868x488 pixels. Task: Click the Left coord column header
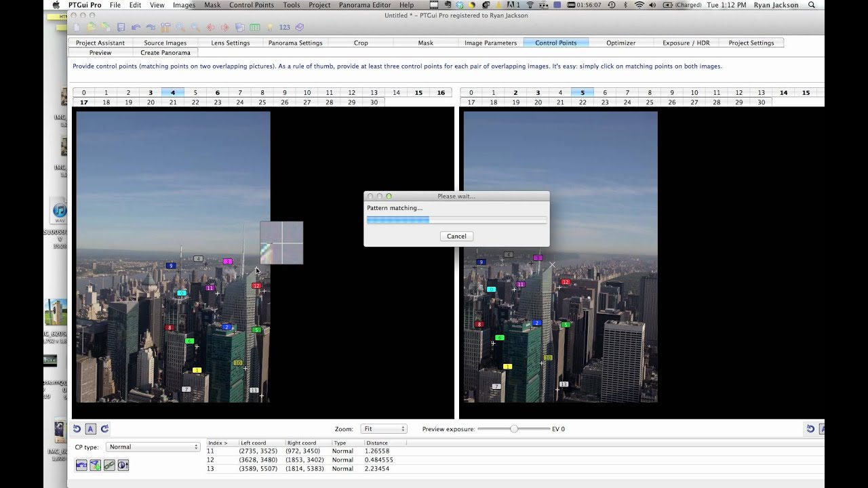point(261,443)
